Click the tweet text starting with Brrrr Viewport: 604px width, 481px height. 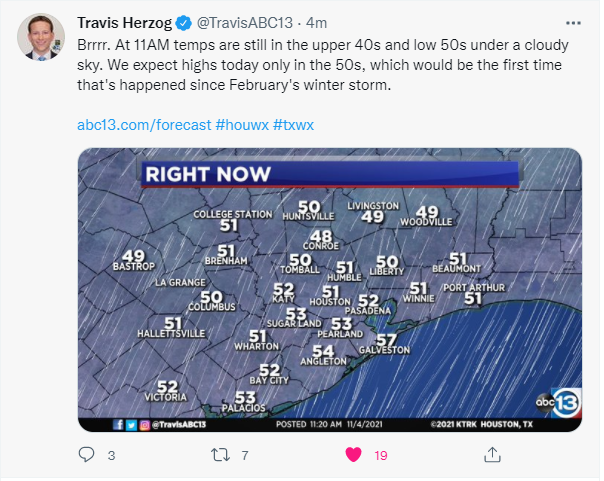(320, 65)
